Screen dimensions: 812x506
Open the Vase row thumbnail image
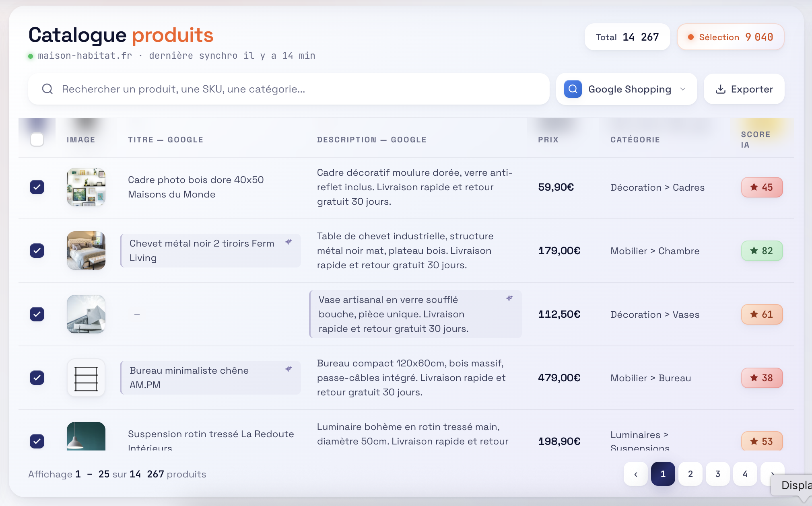tap(86, 314)
